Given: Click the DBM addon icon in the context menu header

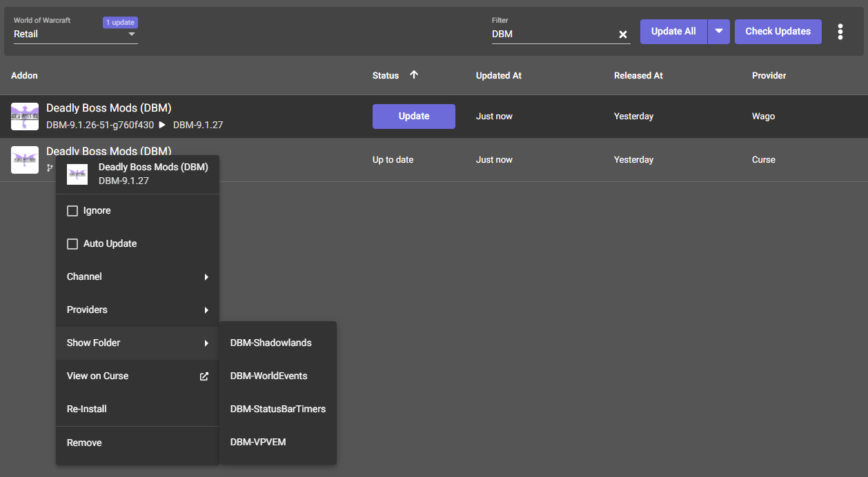Looking at the screenshot, I should click(77, 174).
